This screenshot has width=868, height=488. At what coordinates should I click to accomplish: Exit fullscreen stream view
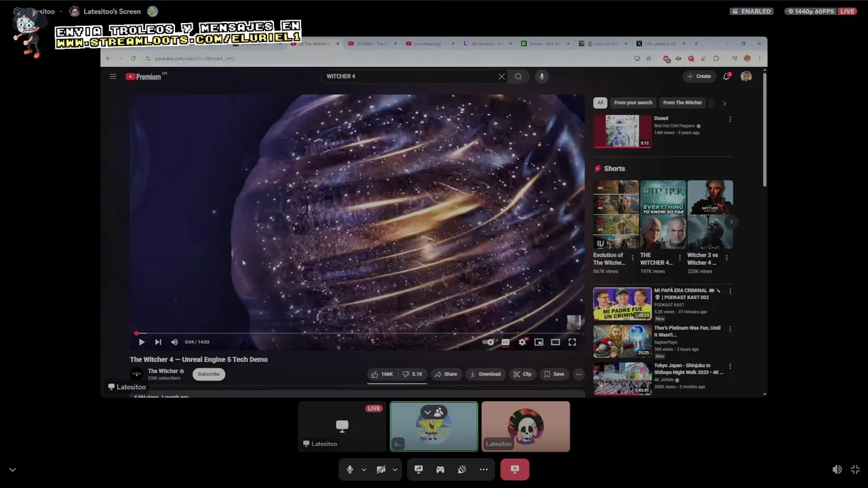[855, 470]
